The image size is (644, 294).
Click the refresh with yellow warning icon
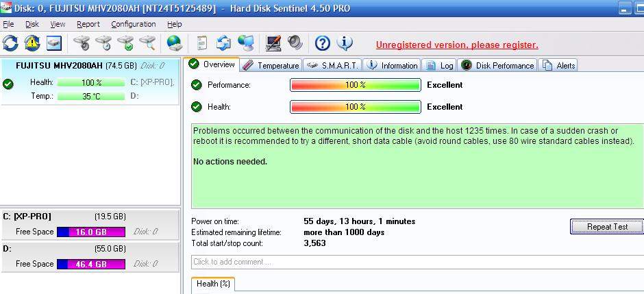coord(32,43)
